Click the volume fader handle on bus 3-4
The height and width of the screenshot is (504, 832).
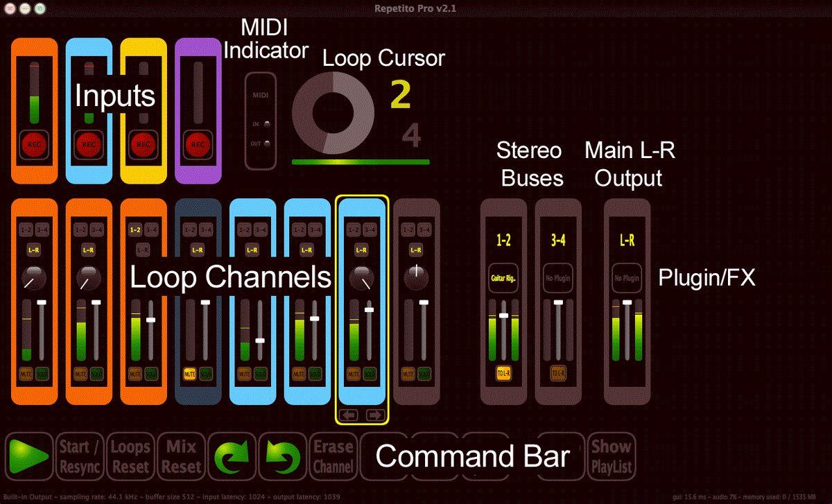pyautogui.click(x=558, y=303)
